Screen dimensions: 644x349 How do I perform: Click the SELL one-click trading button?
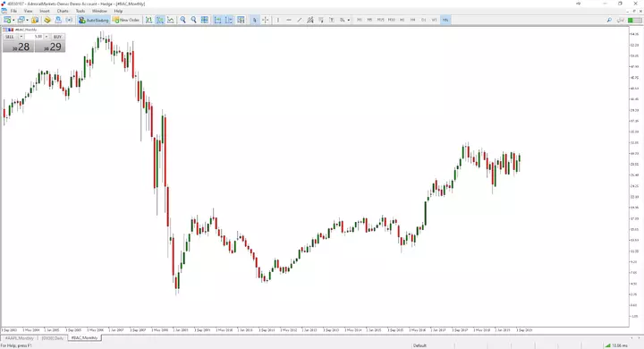coord(10,37)
